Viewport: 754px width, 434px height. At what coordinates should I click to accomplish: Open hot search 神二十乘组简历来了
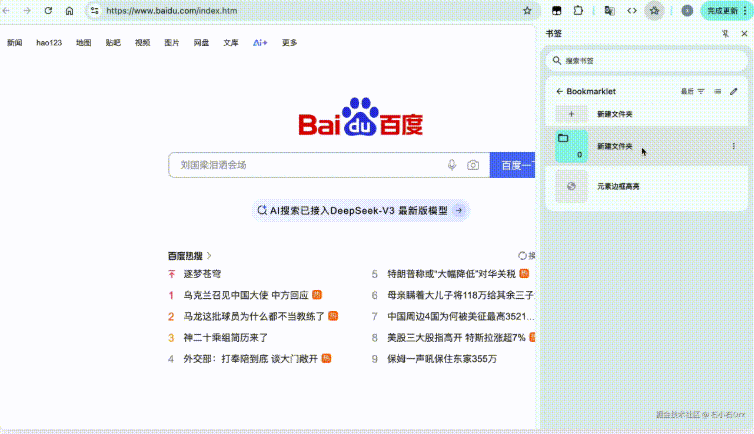pos(226,337)
